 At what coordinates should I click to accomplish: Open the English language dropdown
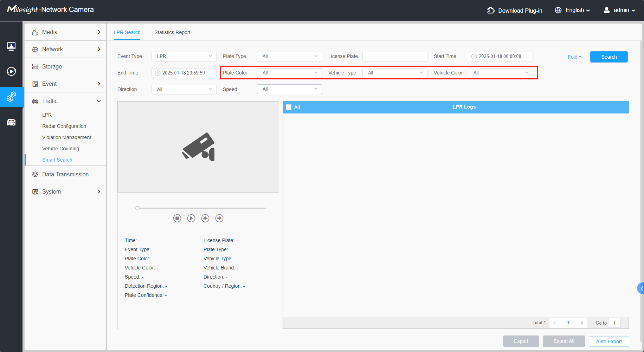573,10
